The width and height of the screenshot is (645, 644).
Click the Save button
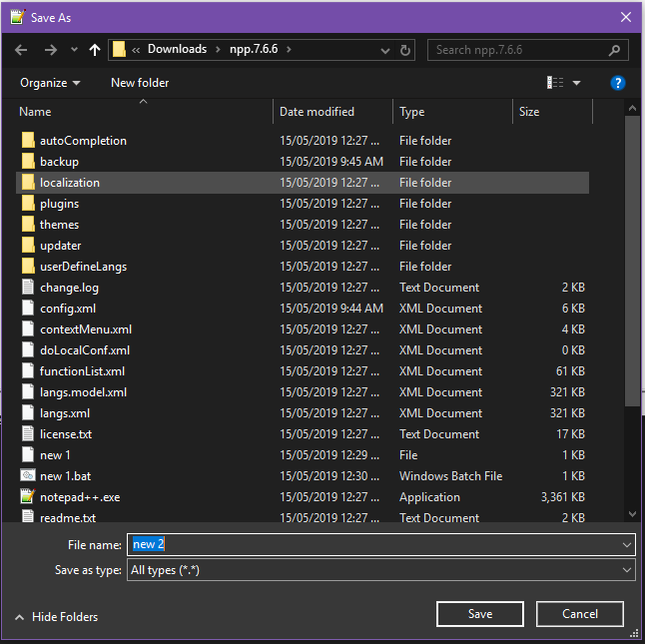point(480,614)
